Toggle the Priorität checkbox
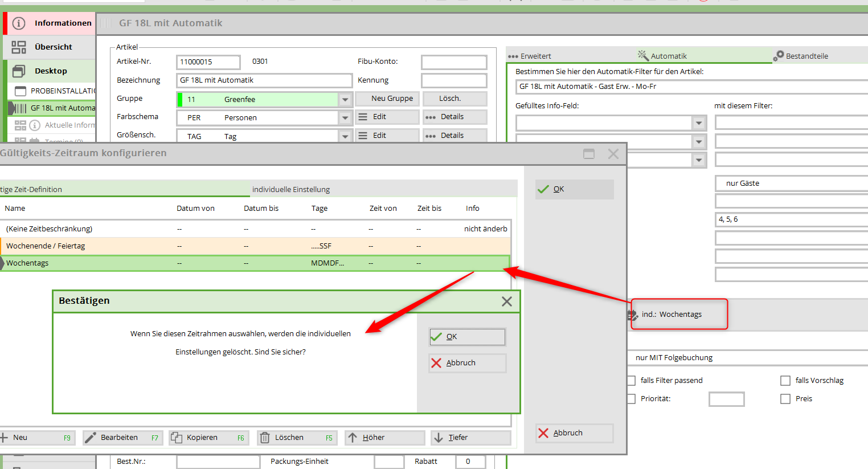The width and height of the screenshot is (868, 469). (x=631, y=399)
